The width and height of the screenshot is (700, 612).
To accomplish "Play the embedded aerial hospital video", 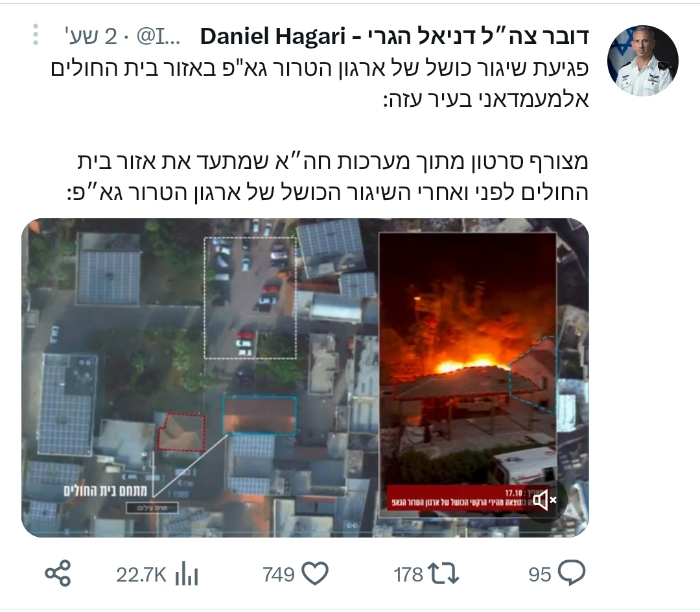I will tap(305, 378).
